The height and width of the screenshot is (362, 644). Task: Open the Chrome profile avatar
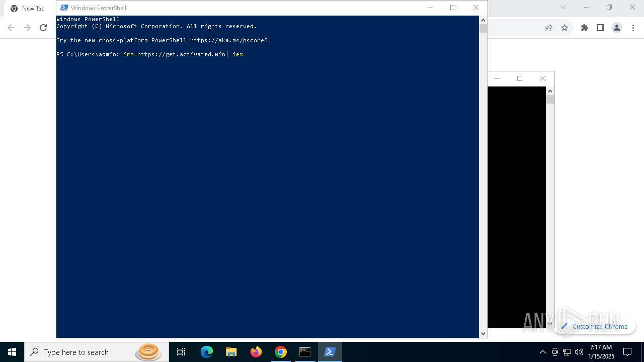[x=617, y=28]
